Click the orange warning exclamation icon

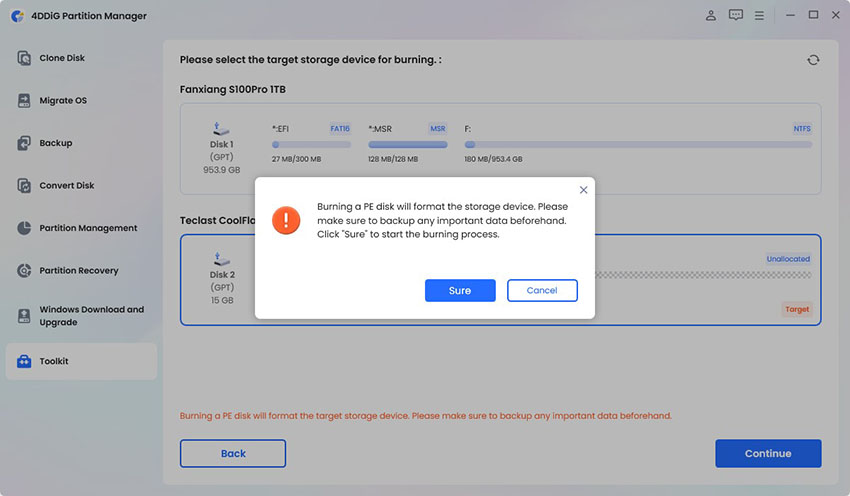pyautogui.click(x=286, y=220)
